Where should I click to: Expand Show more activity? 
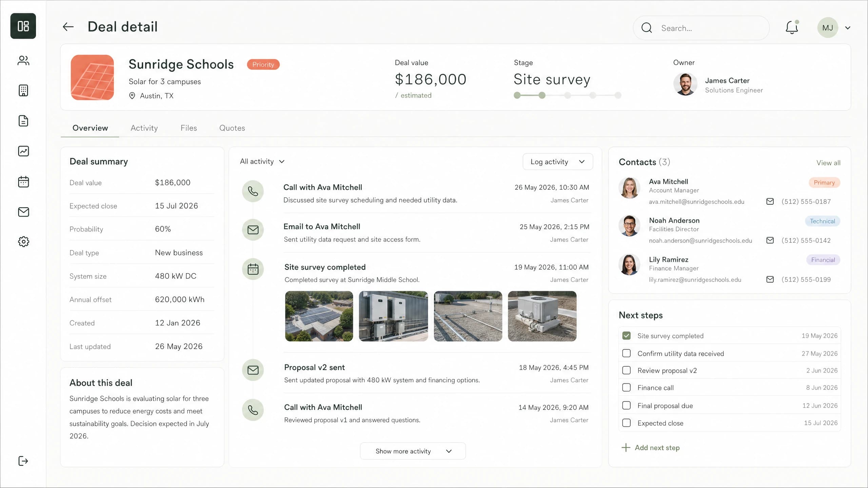coord(413,451)
